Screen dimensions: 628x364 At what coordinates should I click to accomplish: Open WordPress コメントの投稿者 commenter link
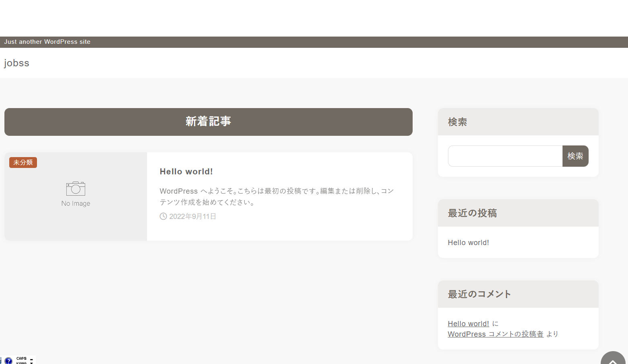[496, 334]
